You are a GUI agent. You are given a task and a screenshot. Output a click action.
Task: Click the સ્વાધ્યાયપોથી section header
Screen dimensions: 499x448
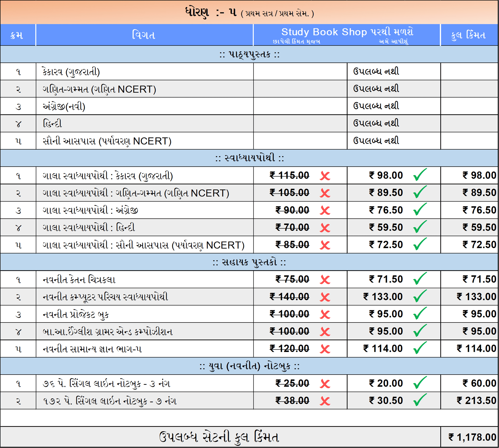249,158
